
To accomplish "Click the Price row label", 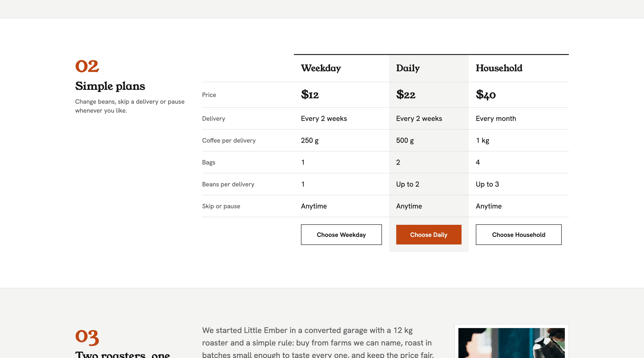I will [x=209, y=95].
